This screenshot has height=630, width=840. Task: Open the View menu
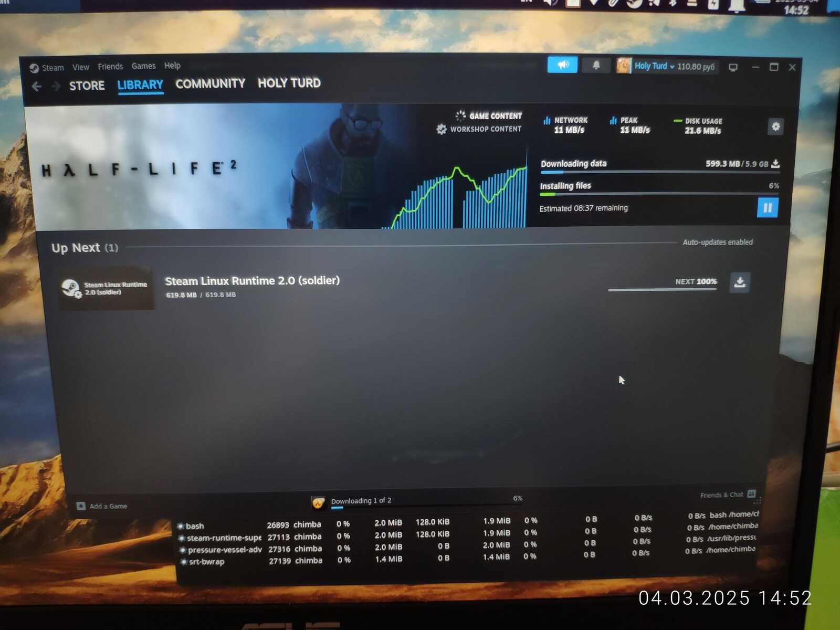click(x=81, y=67)
